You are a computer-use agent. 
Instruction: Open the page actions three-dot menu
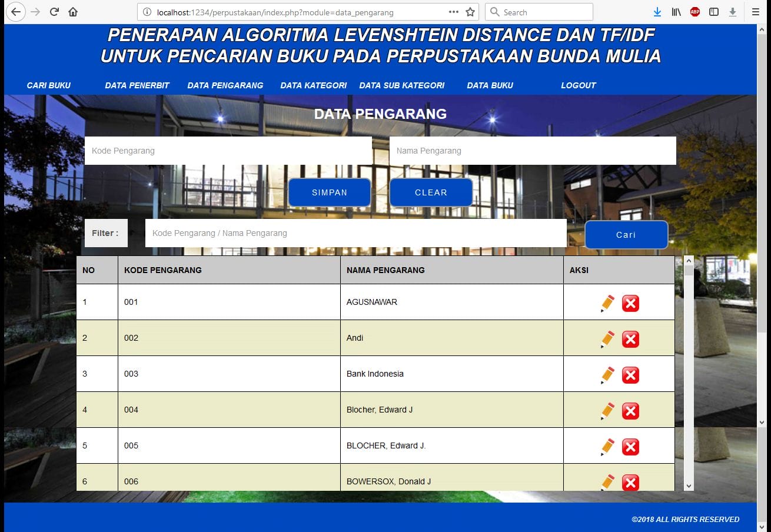pyautogui.click(x=453, y=12)
